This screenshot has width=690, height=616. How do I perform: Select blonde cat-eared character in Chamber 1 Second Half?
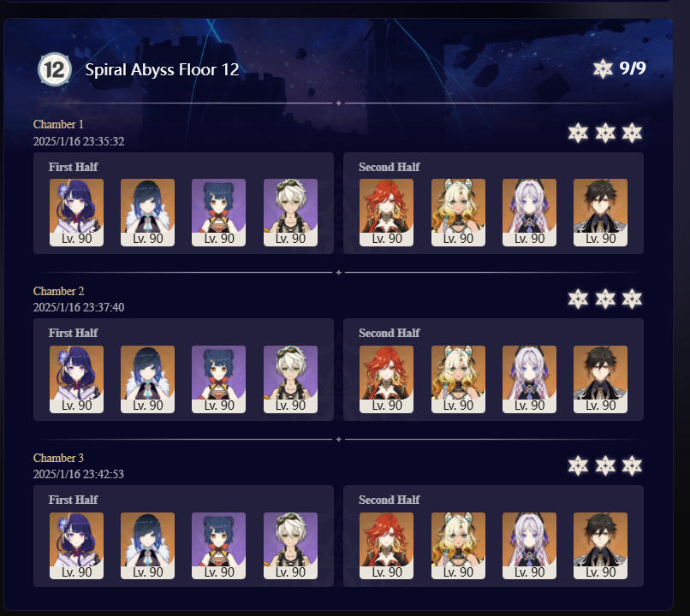[x=458, y=212]
